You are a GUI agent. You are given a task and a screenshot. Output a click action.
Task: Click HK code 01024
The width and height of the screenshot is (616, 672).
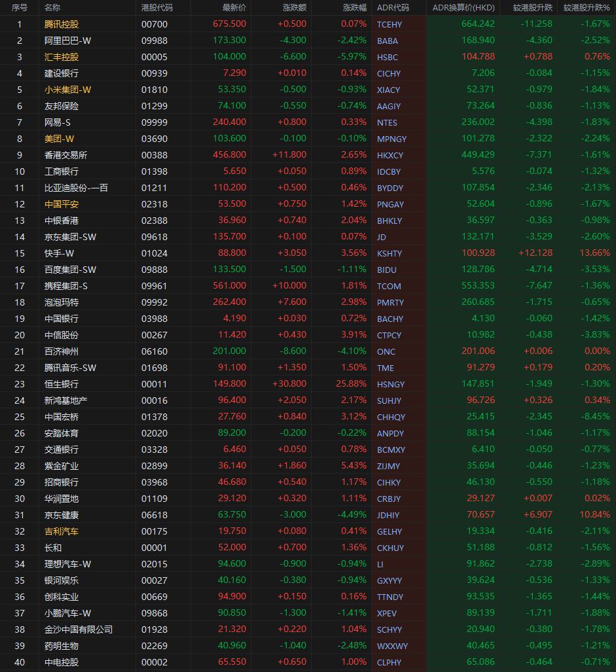click(x=154, y=253)
